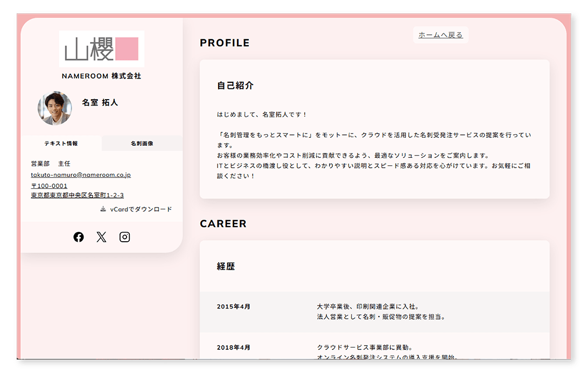Open the Instagram icon

coord(124,237)
